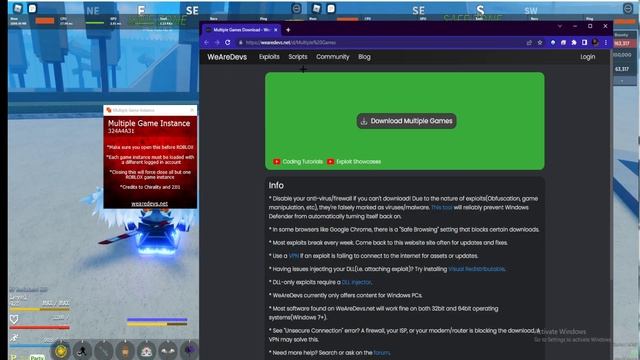This screenshot has width=640, height=360.
Task: Open the Roblox chat icon in left game window
Action: pyautogui.click(x=33, y=8)
